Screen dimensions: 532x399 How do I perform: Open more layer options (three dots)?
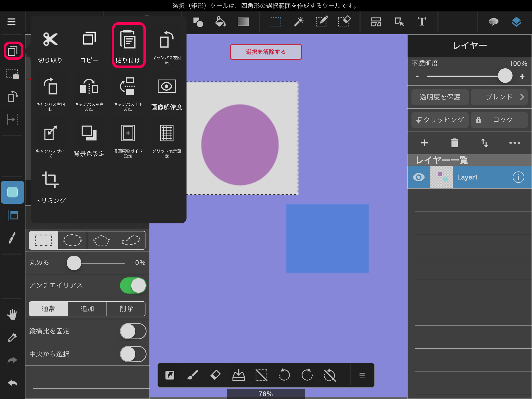point(515,143)
